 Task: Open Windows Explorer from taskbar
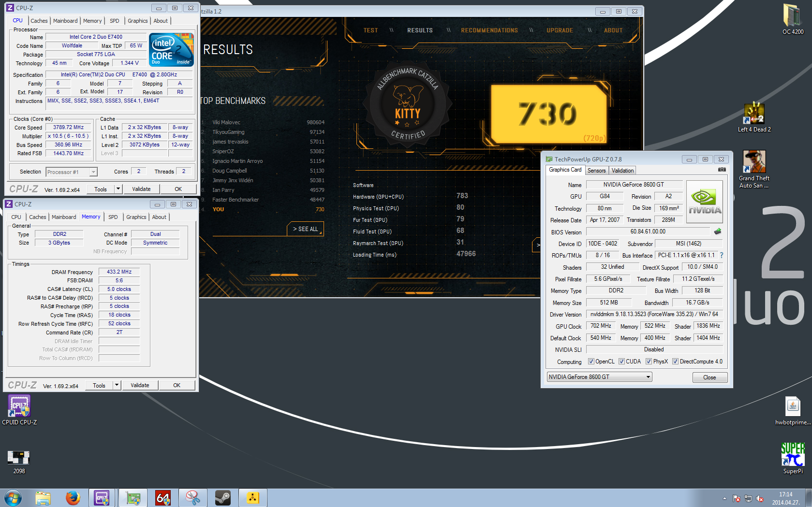43,498
